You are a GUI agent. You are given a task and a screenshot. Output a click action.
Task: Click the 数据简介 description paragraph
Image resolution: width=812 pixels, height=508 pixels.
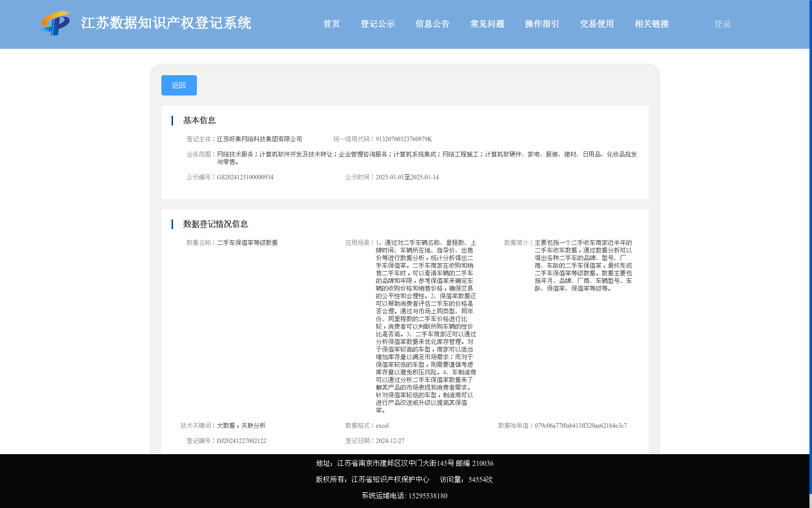pyautogui.click(x=584, y=266)
